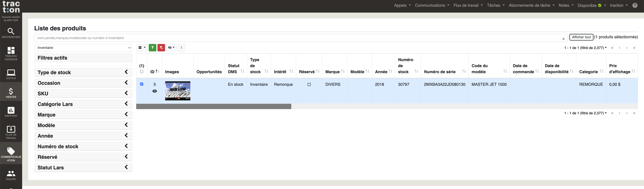The height and width of the screenshot is (189, 644).
Task: Expand the Occasion filter
Action: [83, 83]
